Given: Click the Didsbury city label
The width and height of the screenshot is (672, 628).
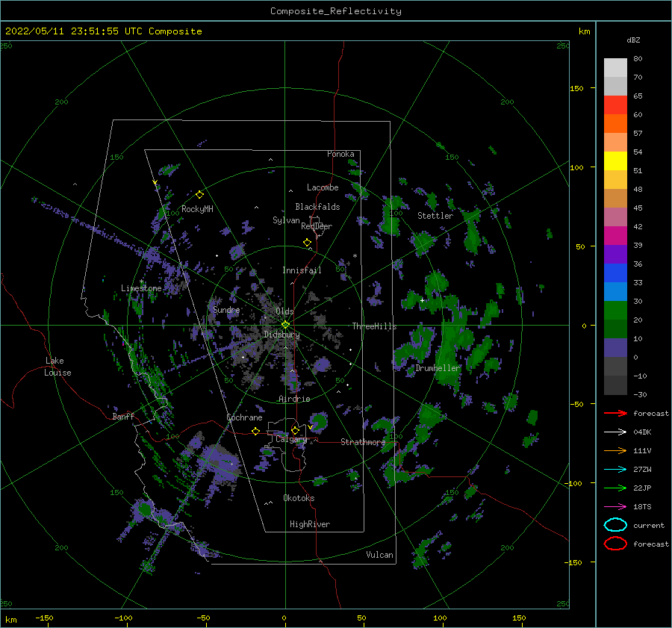Looking at the screenshot, I should [282, 335].
